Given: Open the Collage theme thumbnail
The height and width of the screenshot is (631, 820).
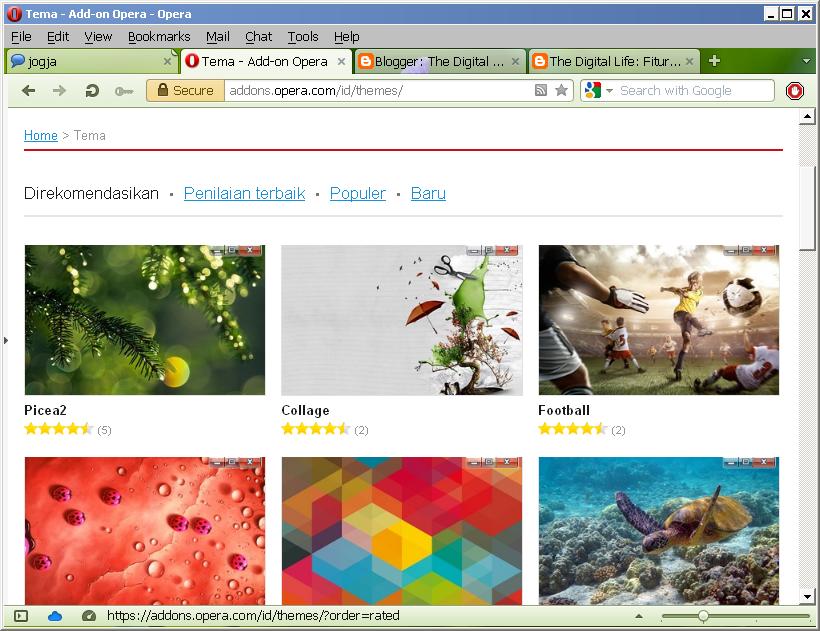Looking at the screenshot, I should pos(401,320).
